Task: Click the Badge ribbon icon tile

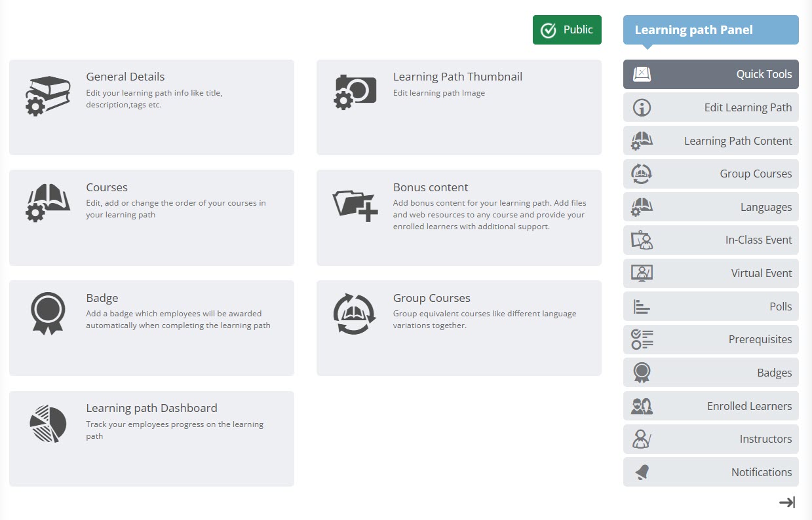Action: tap(48, 313)
